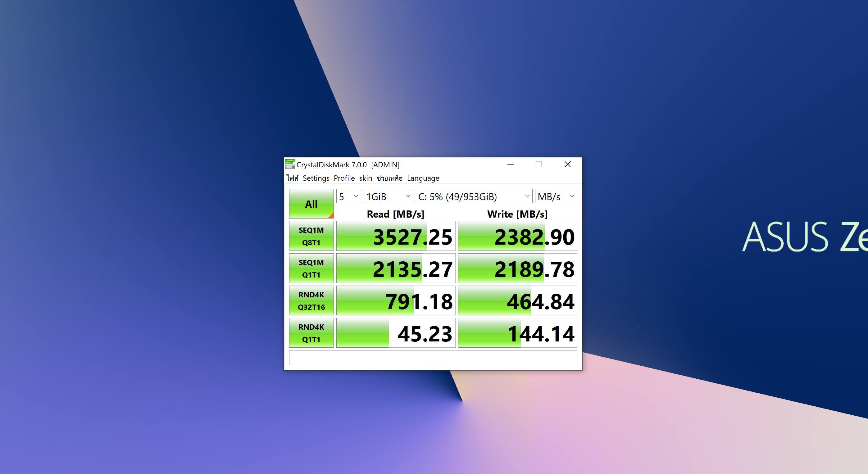Screen dimensions: 868x474
Task: Open the unit dropdown showing MB/s
Action: point(556,196)
